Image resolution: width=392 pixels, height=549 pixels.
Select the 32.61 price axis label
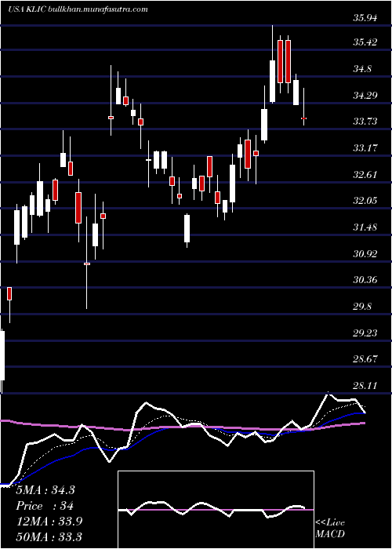365,174
